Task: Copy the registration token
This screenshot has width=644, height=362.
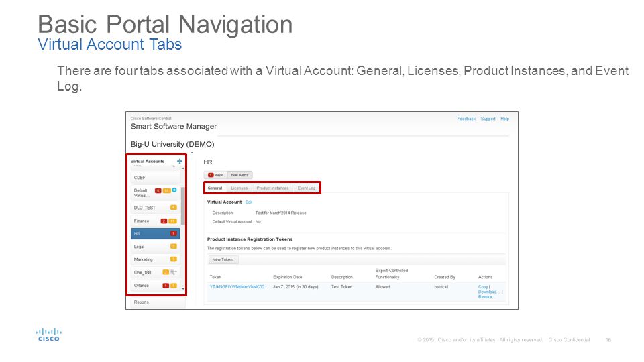Action: click(x=483, y=287)
